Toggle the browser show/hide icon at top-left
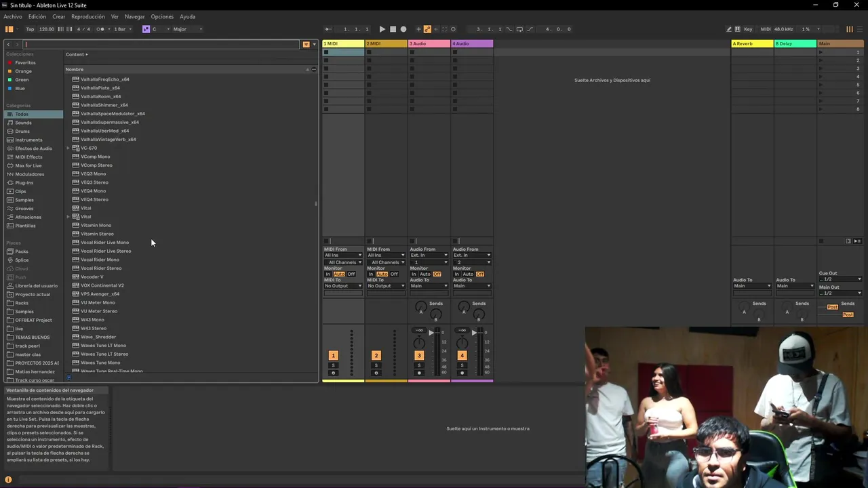 [9, 29]
